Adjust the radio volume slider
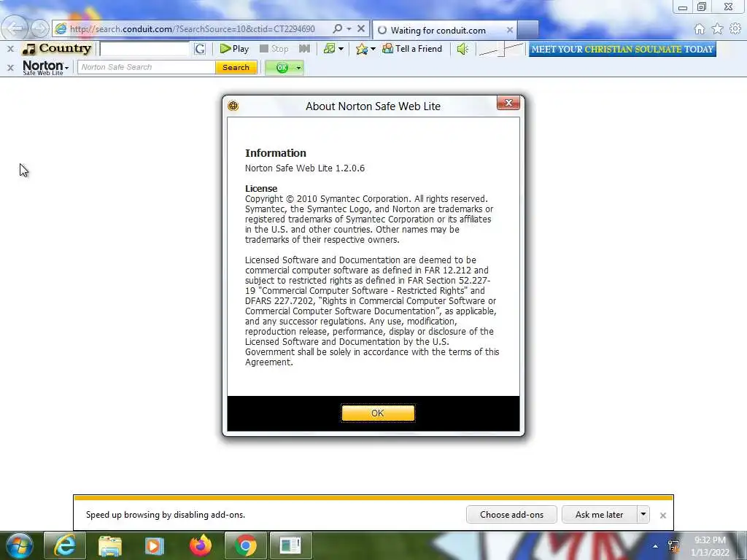Screen dimensions: 747x560 click(x=500, y=49)
